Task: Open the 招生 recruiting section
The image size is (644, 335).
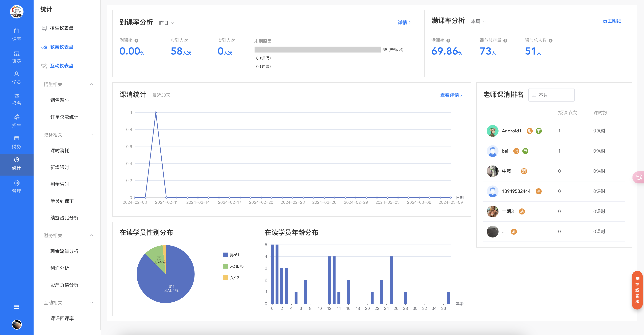Action: coord(16,121)
